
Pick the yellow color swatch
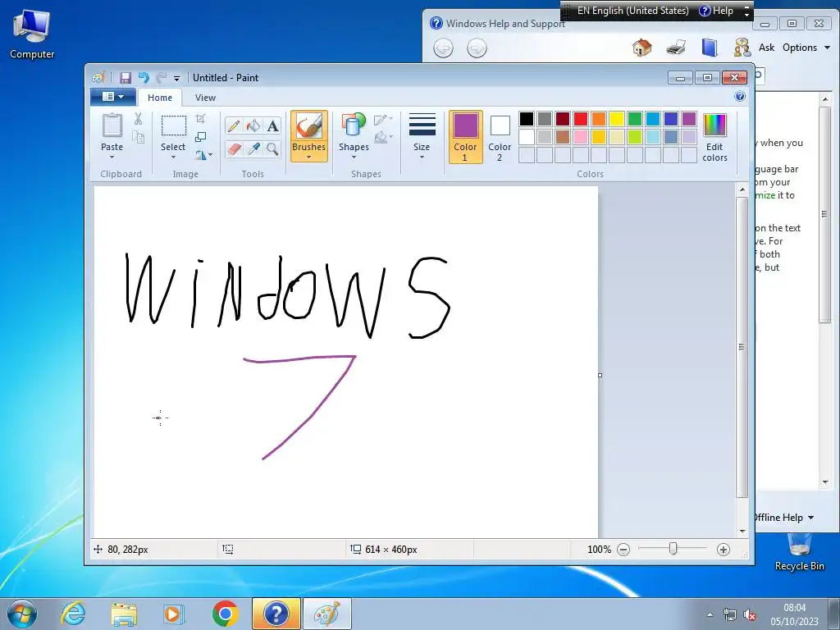(617, 119)
